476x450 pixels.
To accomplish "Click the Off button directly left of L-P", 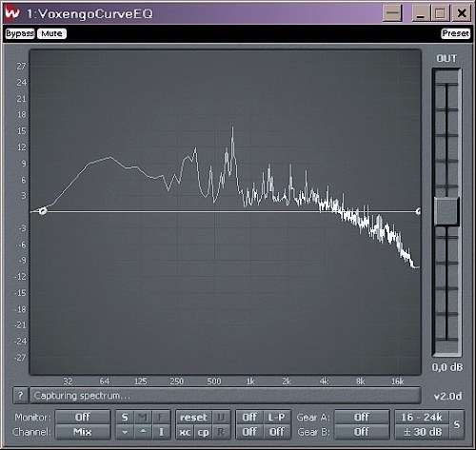I will tap(249, 417).
